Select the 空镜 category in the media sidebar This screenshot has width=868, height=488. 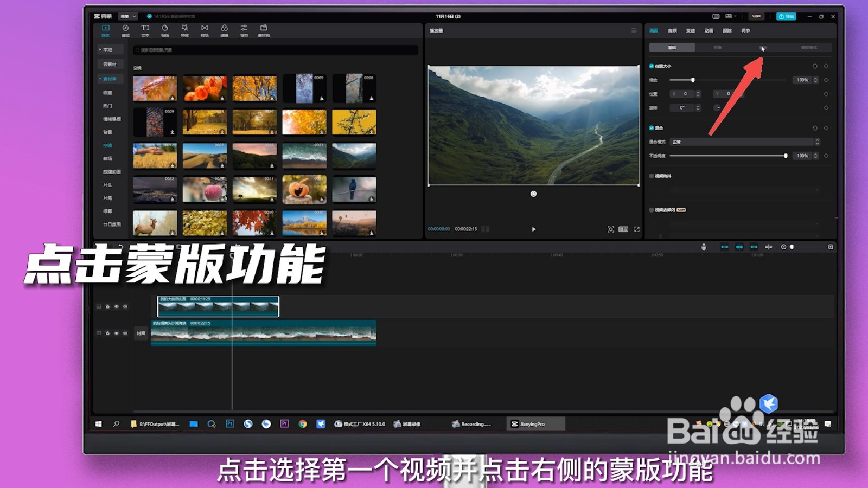(x=108, y=145)
